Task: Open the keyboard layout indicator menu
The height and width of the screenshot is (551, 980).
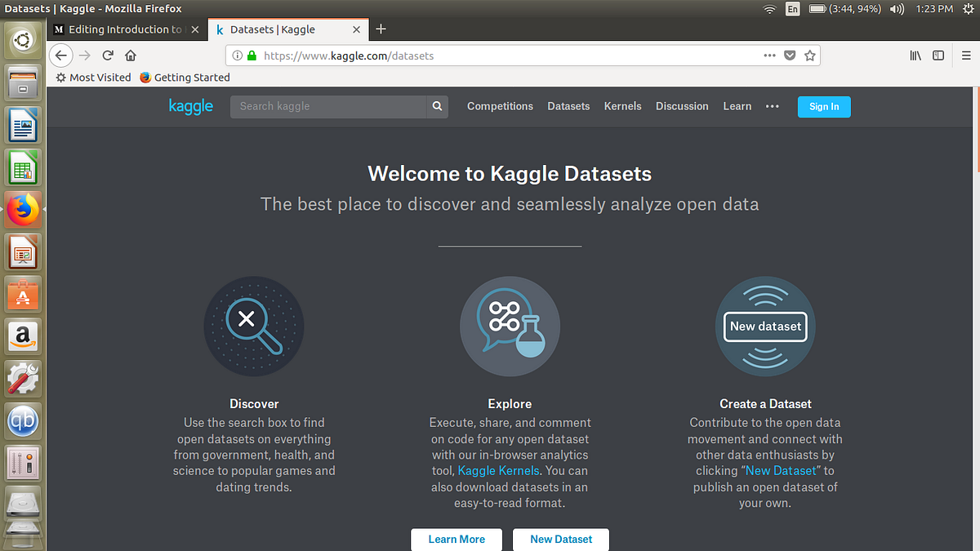Action: coord(792,9)
